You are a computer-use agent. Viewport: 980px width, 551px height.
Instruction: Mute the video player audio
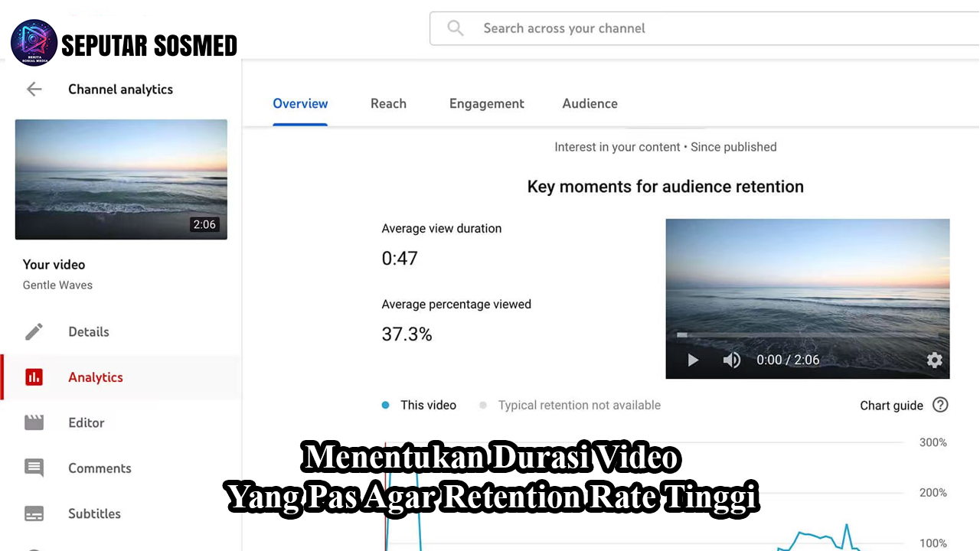pos(731,360)
